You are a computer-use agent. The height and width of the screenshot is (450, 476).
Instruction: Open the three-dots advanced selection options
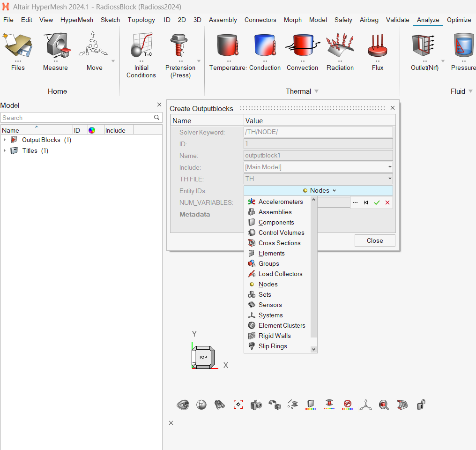(x=355, y=202)
